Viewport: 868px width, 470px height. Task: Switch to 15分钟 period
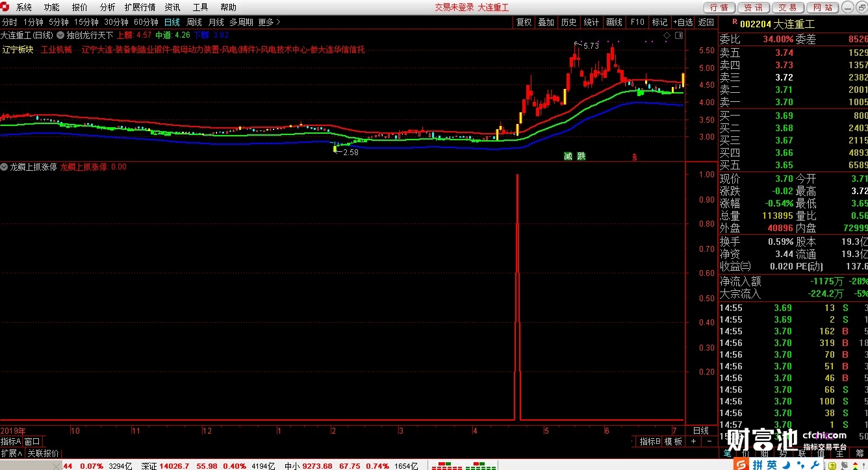click(x=86, y=22)
